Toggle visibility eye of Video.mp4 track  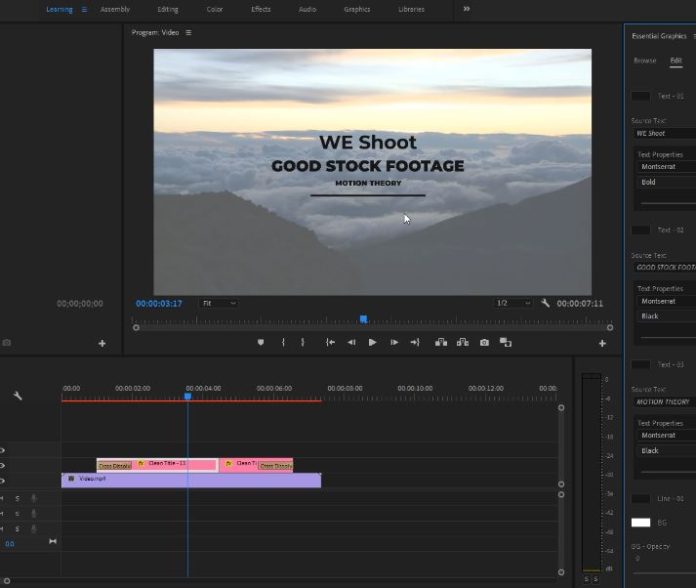(2, 481)
